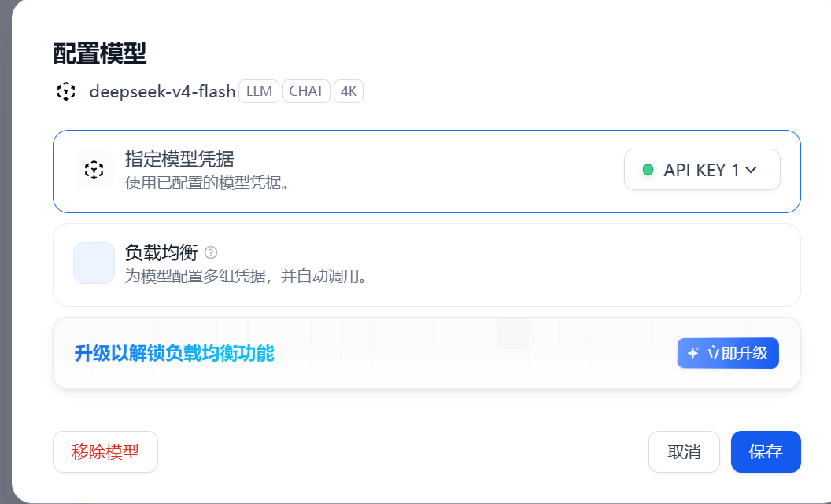Click the DeepSeek icon in 指定模型凭据 card
Image resolution: width=831 pixels, height=504 pixels.
pyautogui.click(x=94, y=170)
